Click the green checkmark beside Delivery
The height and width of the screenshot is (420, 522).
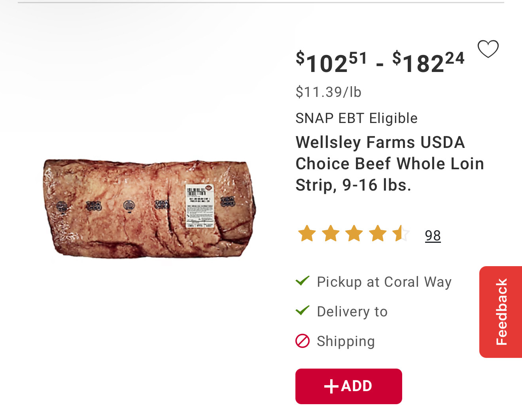[303, 310]
